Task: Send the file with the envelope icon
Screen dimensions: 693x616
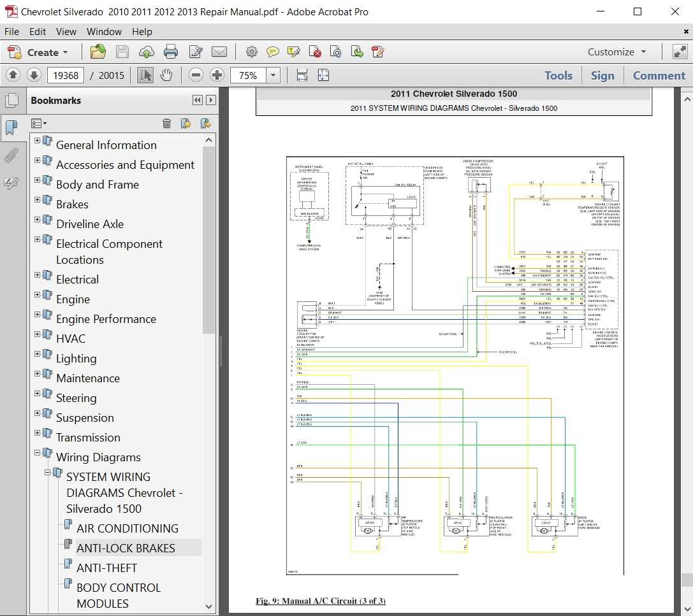Action: (219, 52)
